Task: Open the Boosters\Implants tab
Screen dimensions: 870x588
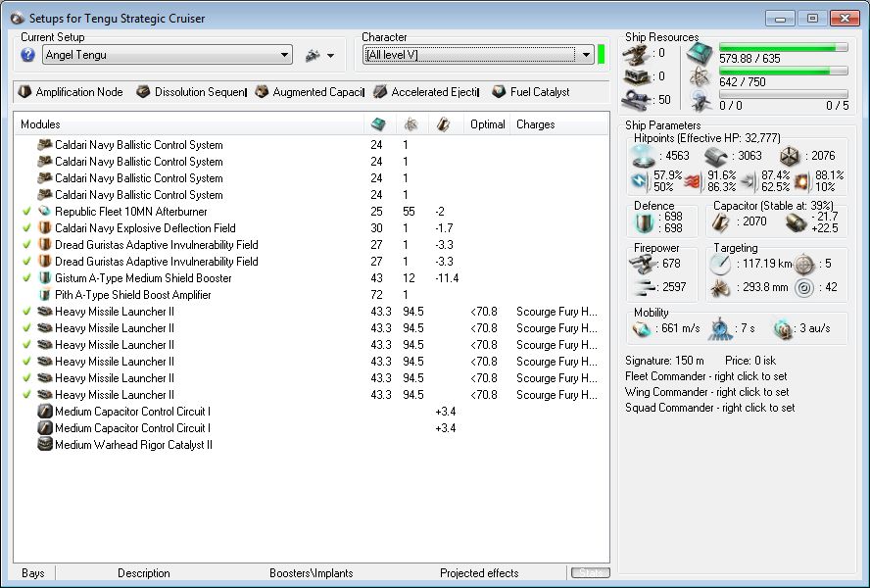Action: tap(312, 573)
